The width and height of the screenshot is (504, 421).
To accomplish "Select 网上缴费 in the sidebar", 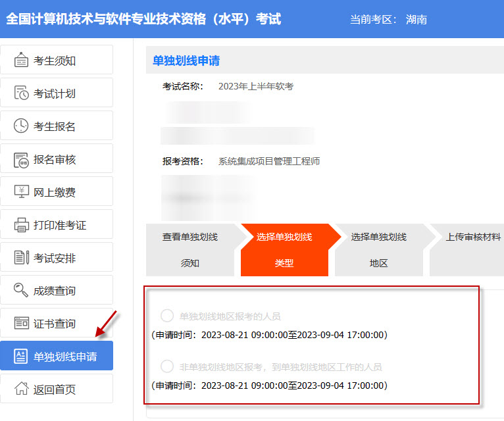I will pos(57,191).
